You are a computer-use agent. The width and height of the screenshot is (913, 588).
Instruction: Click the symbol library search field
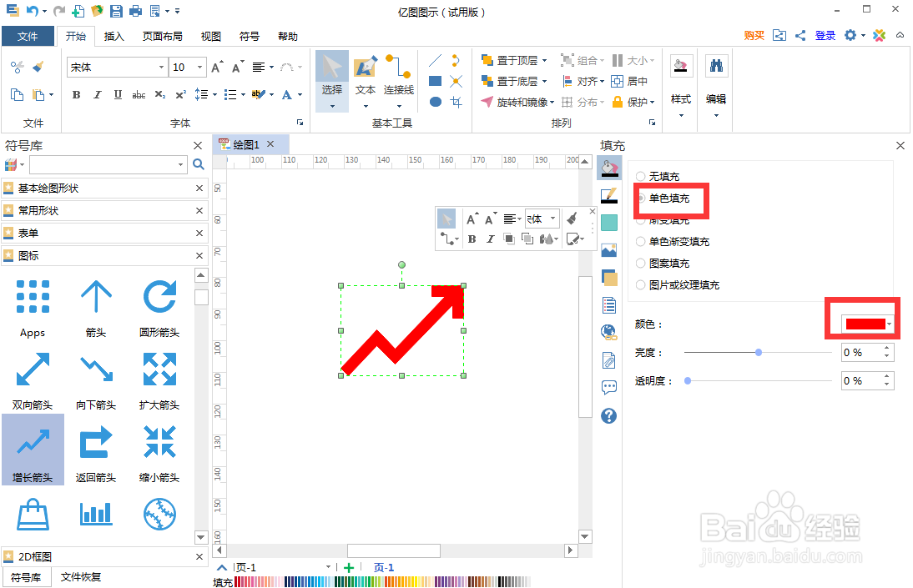tap(104, 164)
